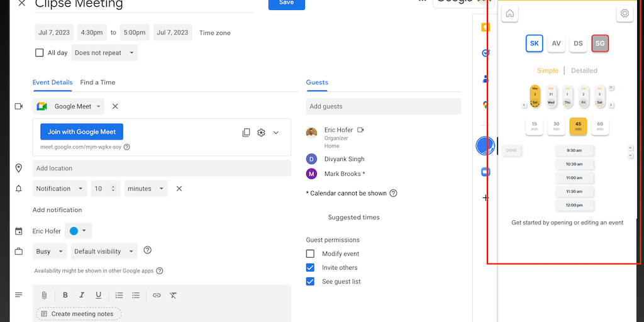
Task: Open Google Meet video call settings gear
Action: click(261, 133)
